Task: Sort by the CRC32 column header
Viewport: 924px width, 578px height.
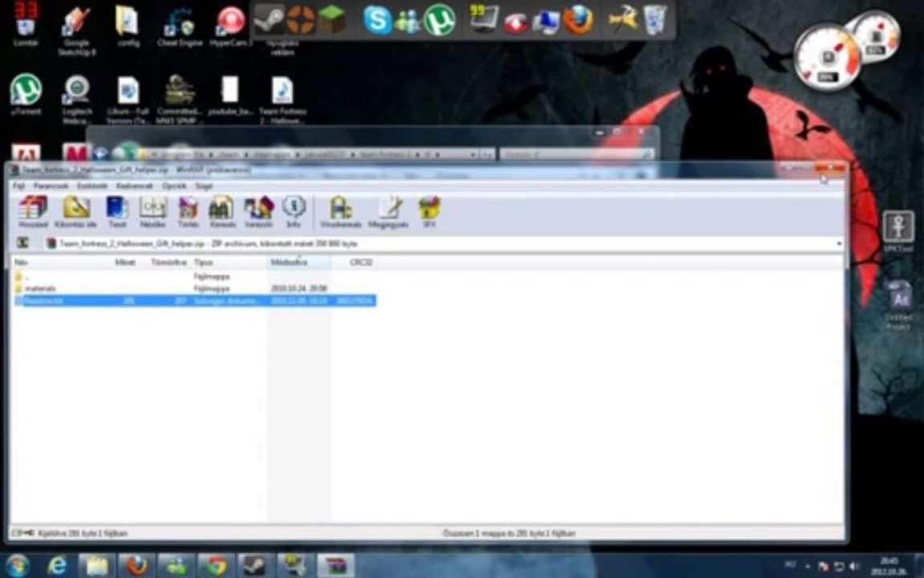Action: (x=361, y=262)
